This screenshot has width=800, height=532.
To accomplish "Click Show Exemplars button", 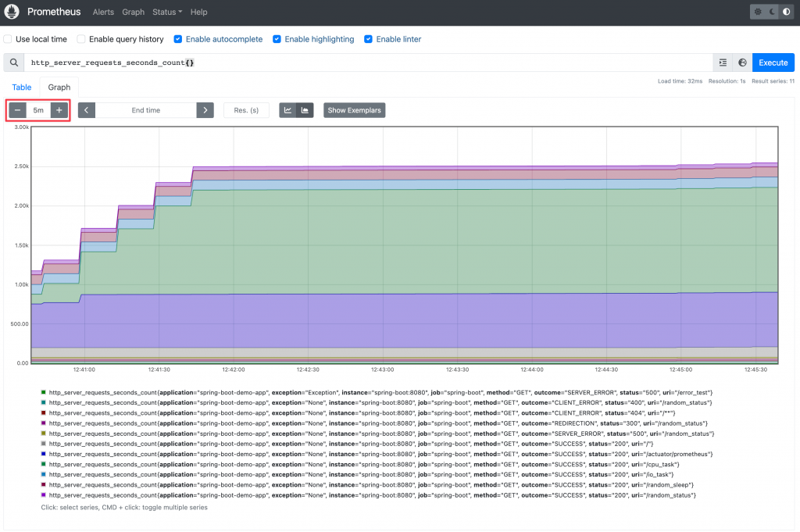I will 354,110.
